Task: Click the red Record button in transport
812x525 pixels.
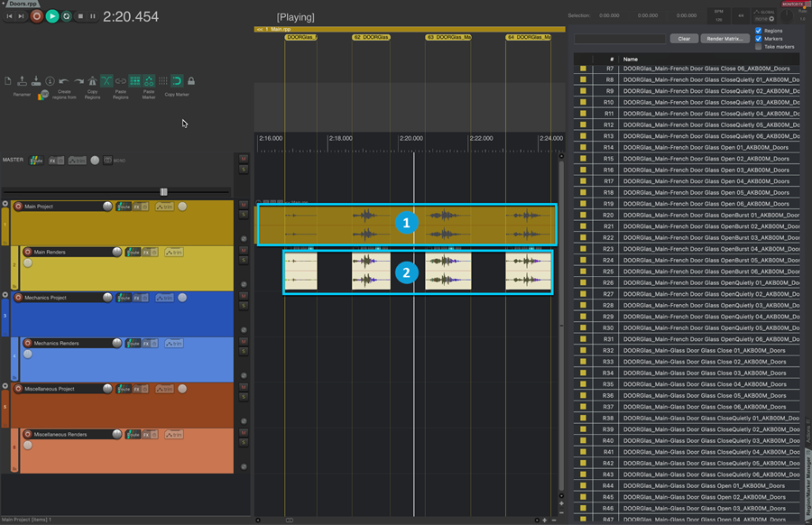Action: coord(37,16)
